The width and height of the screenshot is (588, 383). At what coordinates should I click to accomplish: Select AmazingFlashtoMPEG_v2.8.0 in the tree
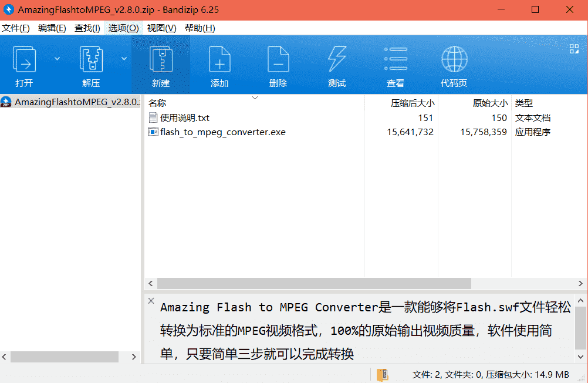(x=70, y=102)
